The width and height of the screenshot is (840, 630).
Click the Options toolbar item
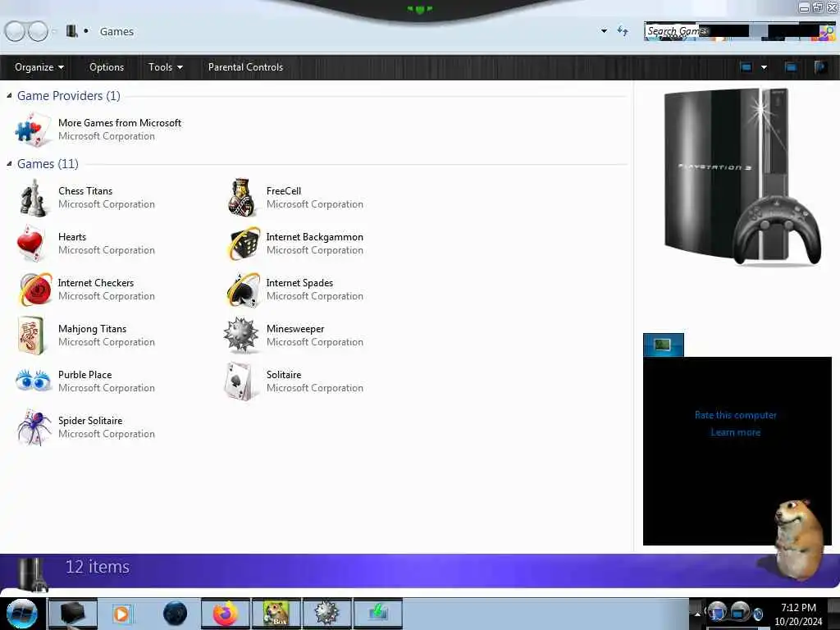tap(107, 67)
